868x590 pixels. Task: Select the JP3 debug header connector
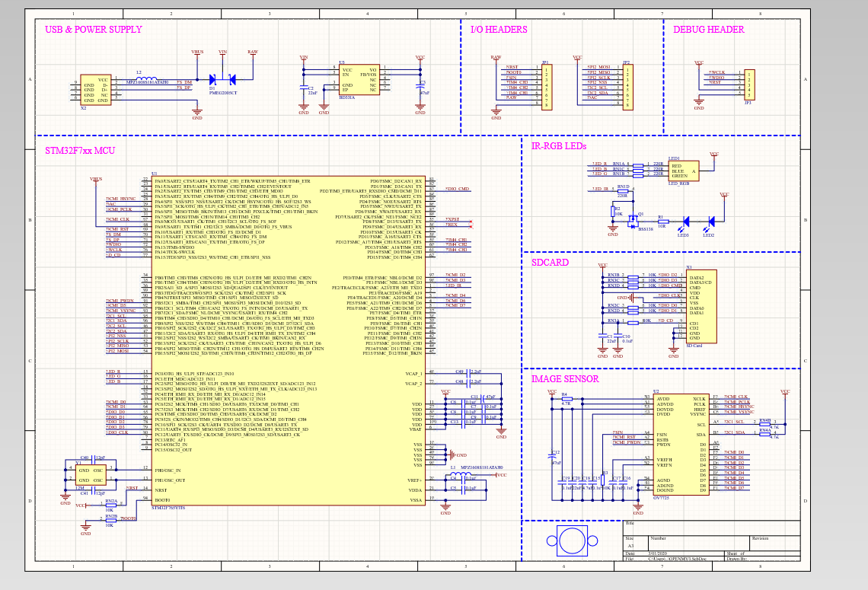(748, 85)
